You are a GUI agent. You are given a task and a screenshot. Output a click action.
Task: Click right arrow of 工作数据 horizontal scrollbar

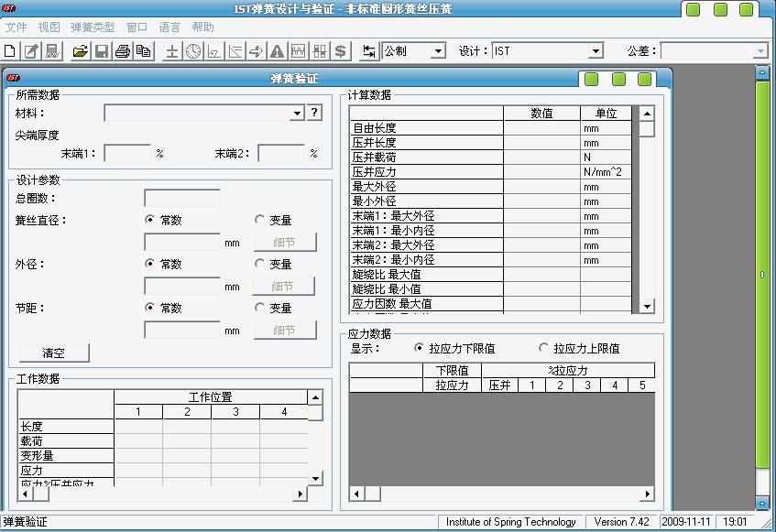pos(300,494)
